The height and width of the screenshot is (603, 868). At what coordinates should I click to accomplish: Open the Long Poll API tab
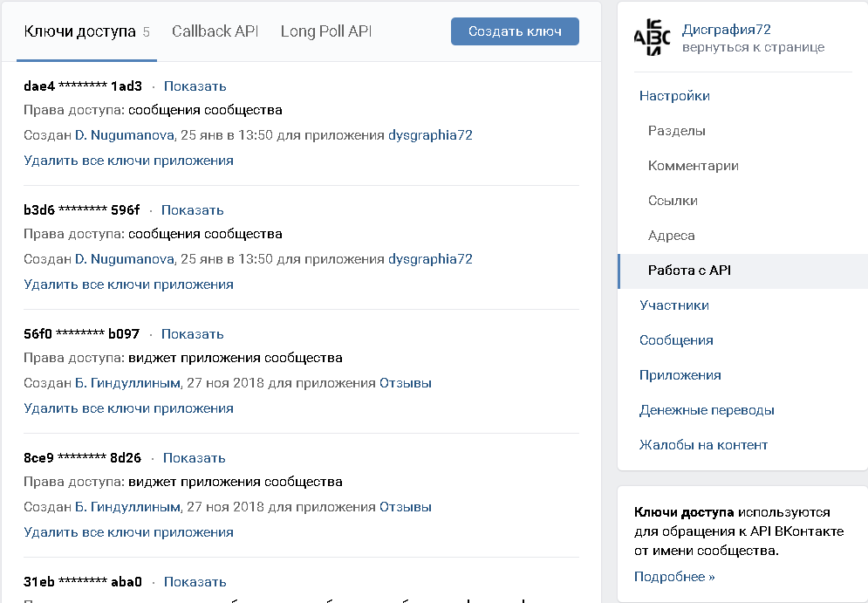(325, 31)
